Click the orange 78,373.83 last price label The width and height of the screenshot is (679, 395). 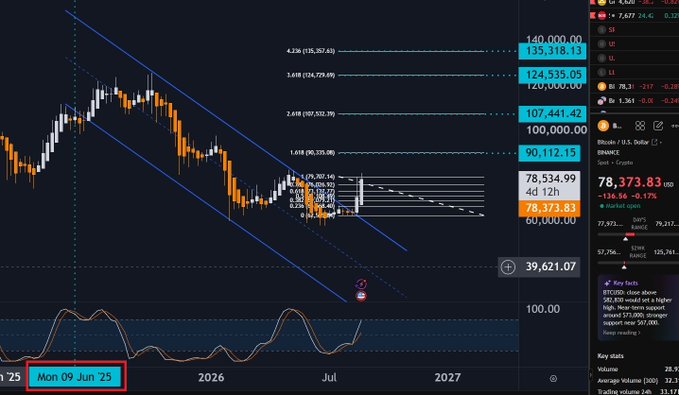550,208
